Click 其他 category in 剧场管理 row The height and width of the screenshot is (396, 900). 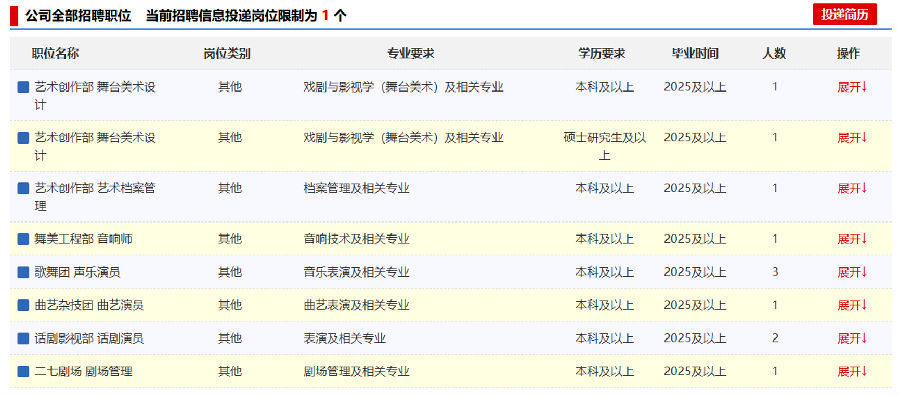(230, 371)
